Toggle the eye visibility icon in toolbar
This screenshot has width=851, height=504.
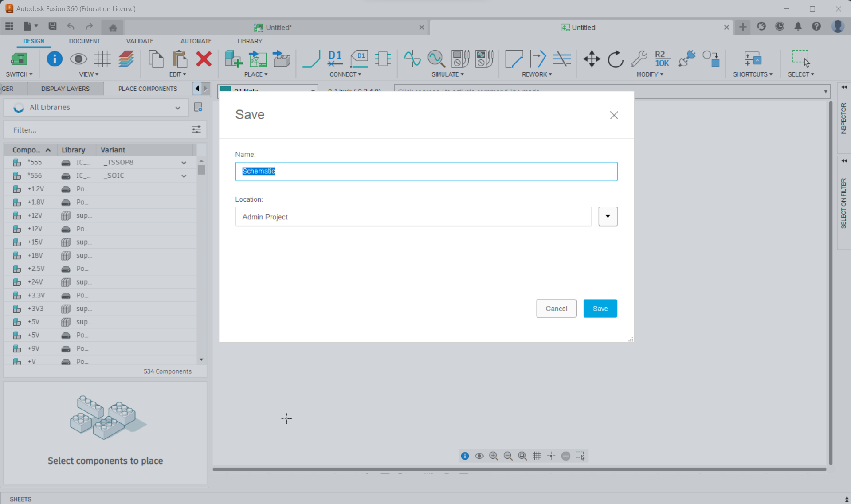point(78,59)
